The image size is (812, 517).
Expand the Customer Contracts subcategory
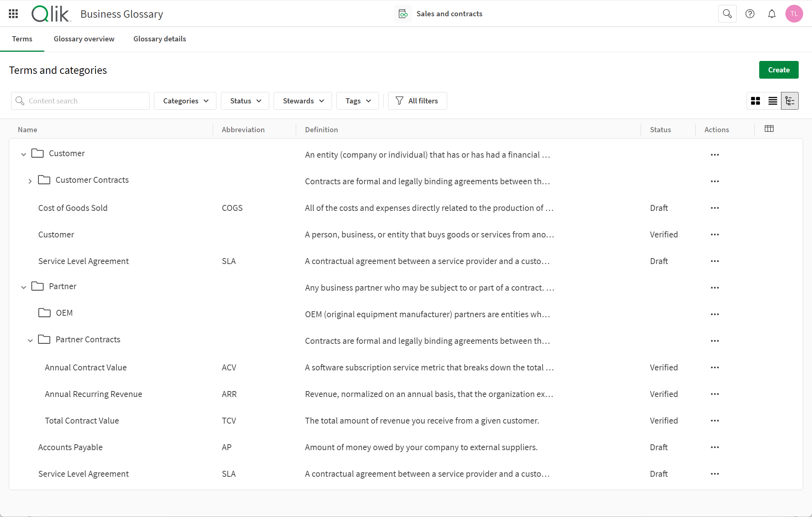pos(30,180)
